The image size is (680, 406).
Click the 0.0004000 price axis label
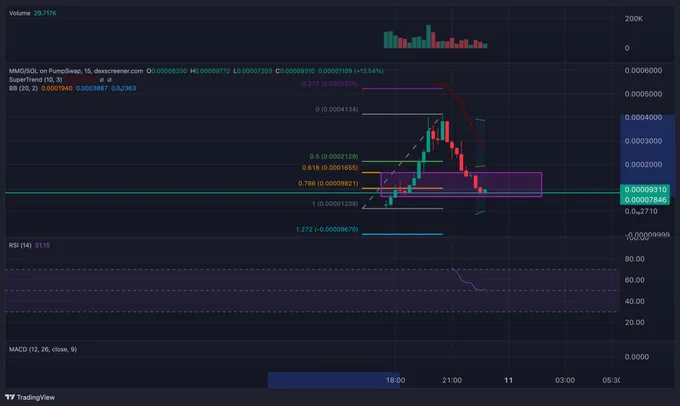coord(643,117)
